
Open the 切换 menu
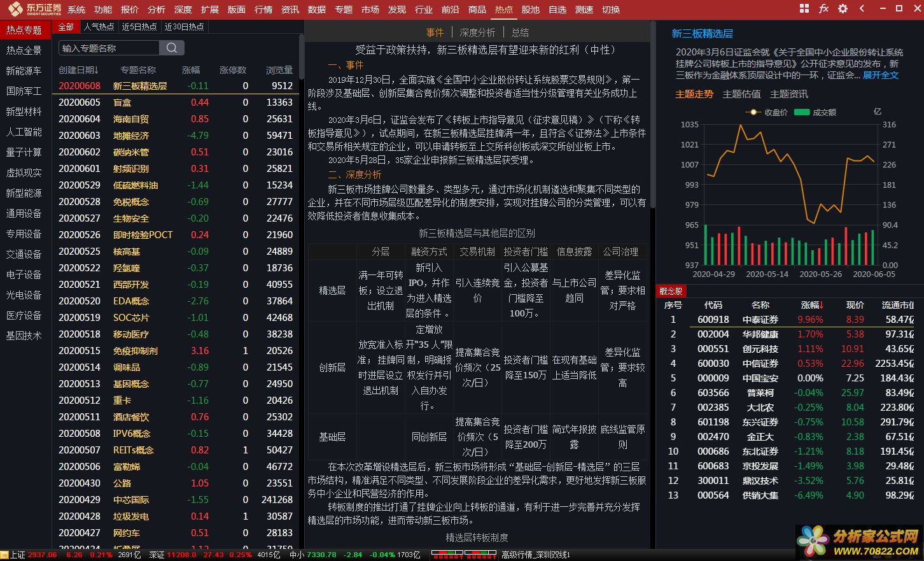611,10
